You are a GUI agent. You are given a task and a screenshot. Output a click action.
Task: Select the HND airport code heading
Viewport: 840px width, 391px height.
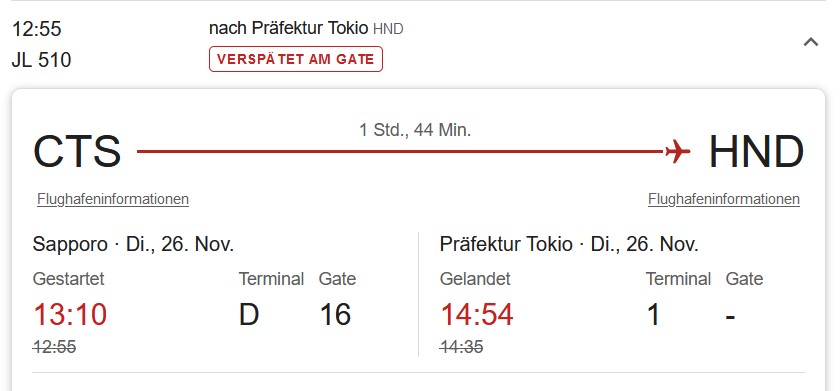click(756, 152)
